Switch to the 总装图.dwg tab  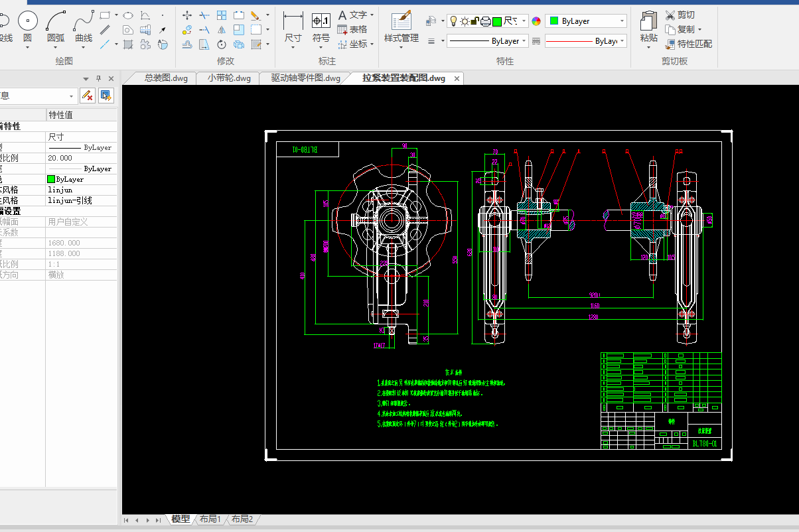pos(166,78)
